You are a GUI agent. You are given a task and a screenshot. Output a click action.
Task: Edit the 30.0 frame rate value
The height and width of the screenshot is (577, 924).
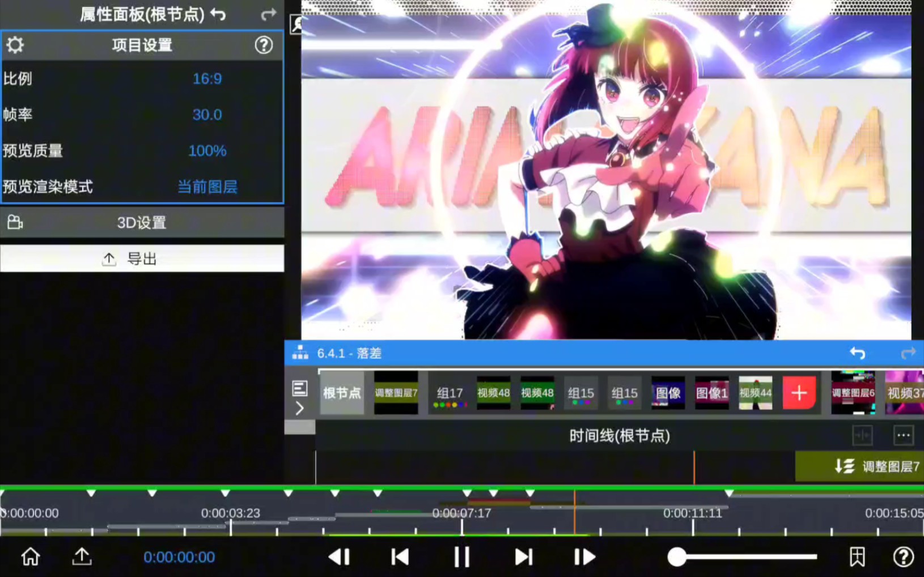click(207, 114)
